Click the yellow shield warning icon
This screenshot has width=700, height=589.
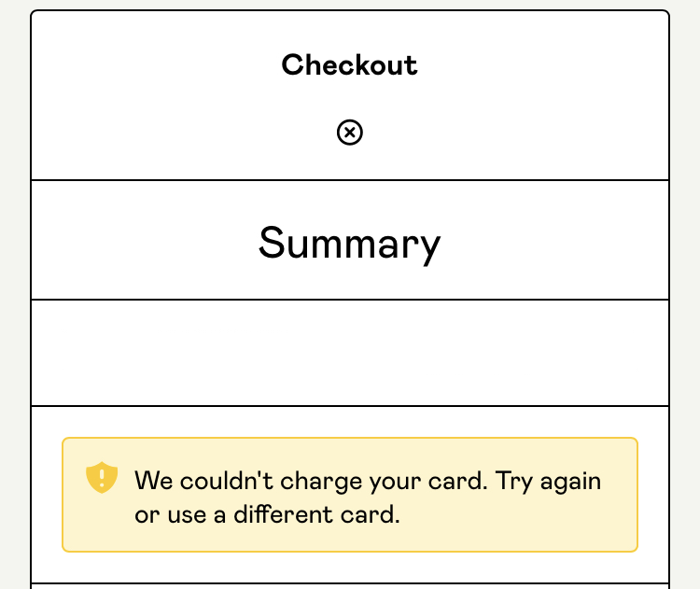coord(101,478)
